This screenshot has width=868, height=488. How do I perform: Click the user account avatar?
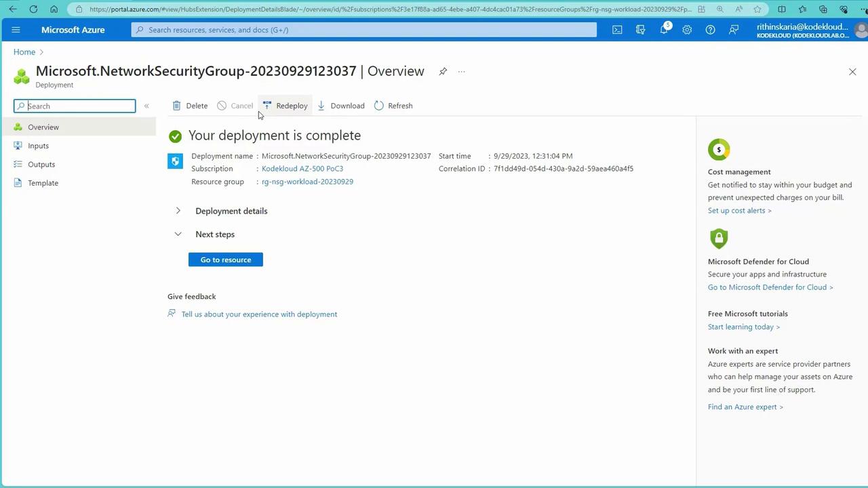tap(861, 30)
